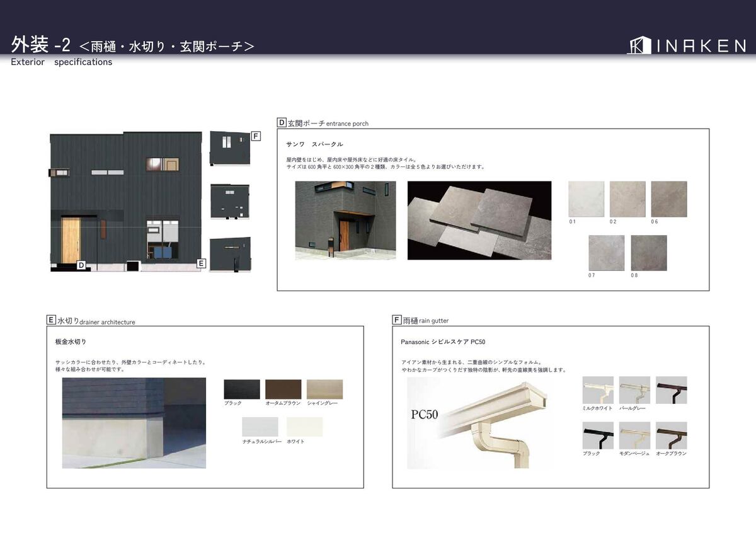Open the entrance porch house photo
Image resolution: width=756 pixels, height=535 pixels.
click(345, 221)
